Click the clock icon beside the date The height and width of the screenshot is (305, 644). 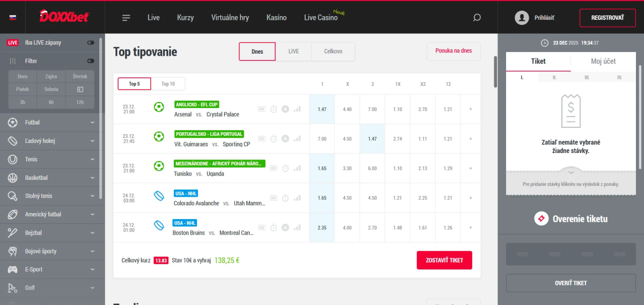pyautogui.click(x=545, y=42)
